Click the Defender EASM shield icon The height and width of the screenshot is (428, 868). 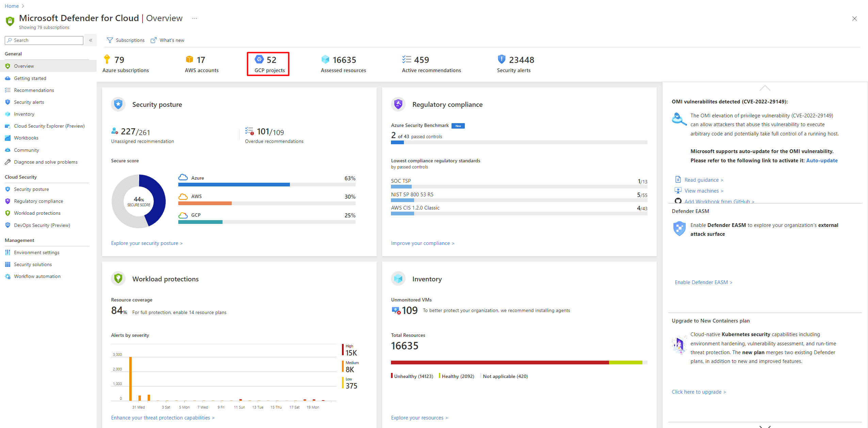click(x=679, y=229)
